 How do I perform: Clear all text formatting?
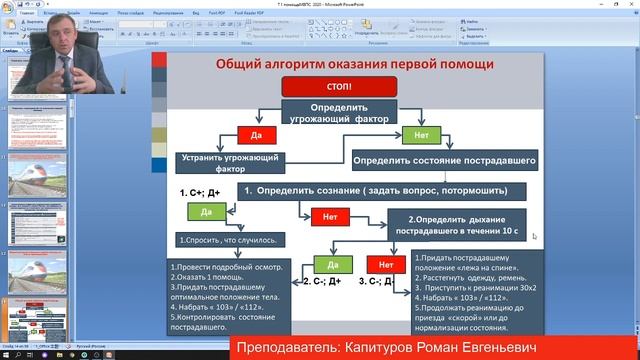click(x=187, y=24)
